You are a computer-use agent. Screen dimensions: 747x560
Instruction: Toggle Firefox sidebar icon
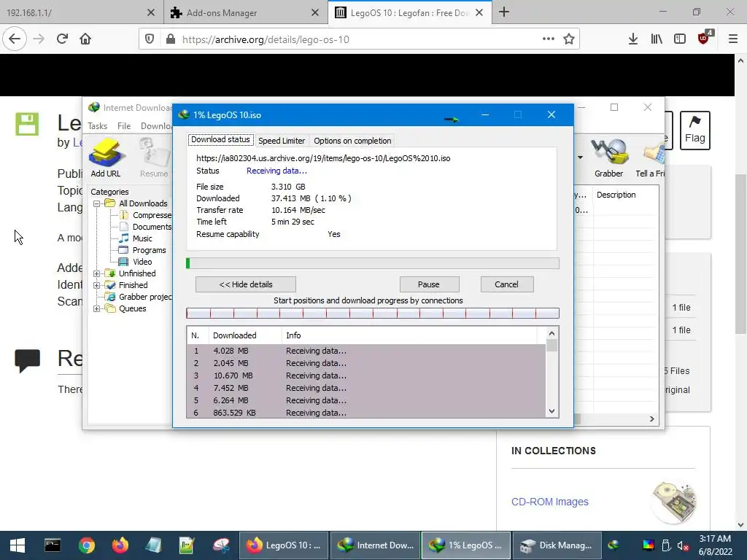(x=680, y=39)
